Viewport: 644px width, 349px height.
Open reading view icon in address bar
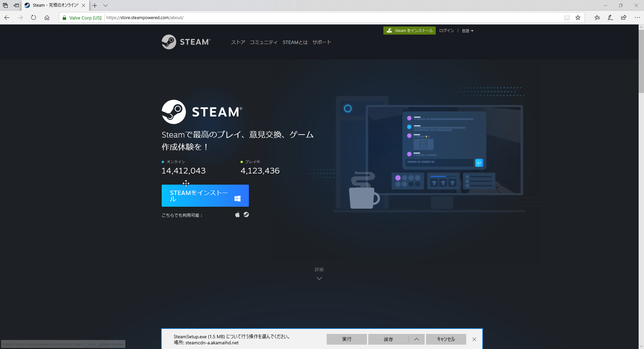click(567, 18)
